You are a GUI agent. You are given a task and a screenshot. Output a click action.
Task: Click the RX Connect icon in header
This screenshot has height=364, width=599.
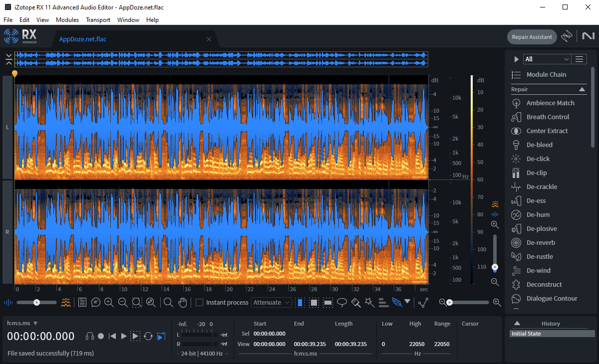(566, 36)
